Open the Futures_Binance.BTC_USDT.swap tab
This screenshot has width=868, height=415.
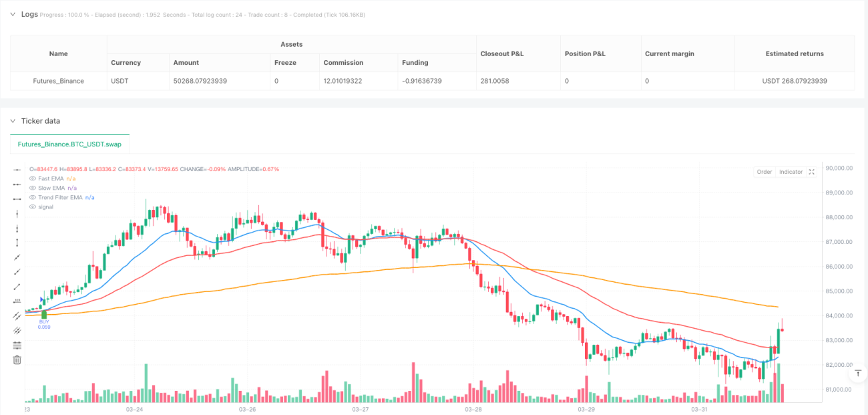69,144
